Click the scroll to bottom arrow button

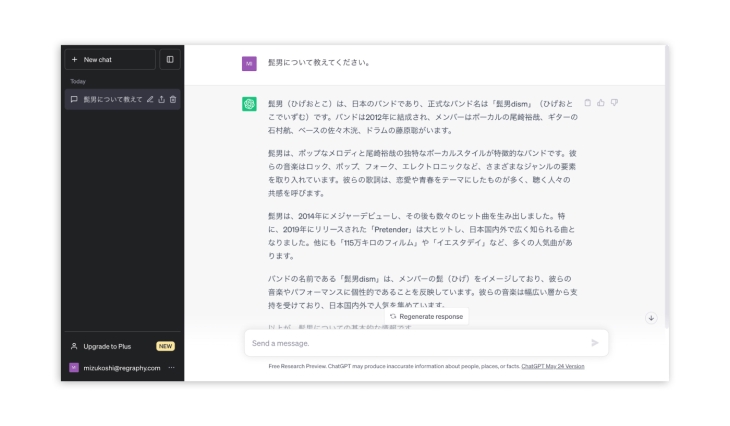pos(651,318)
